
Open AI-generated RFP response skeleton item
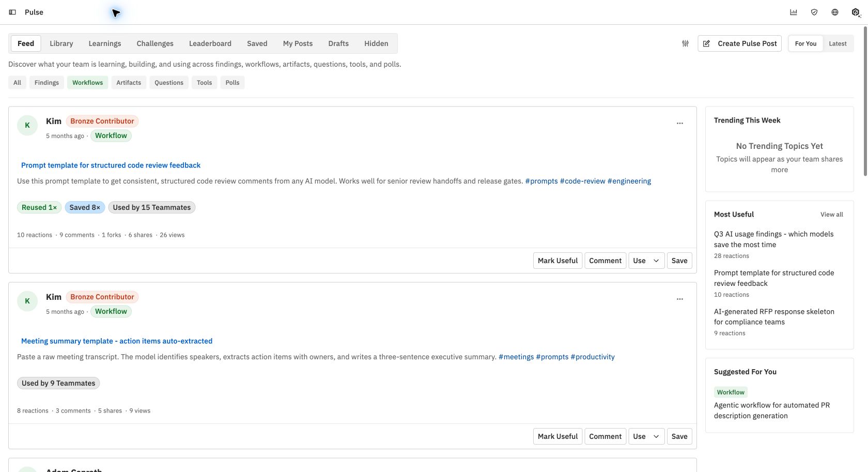[774, 317]
